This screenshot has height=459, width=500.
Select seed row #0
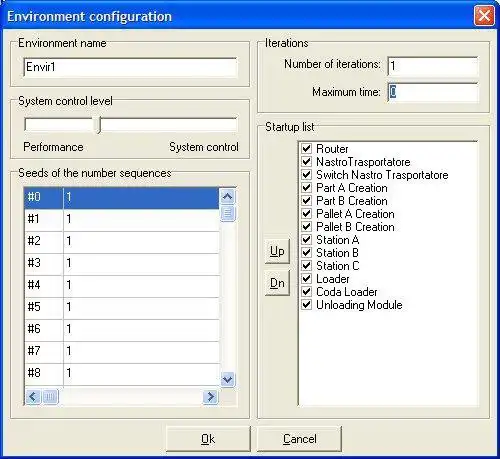point(122,198)
